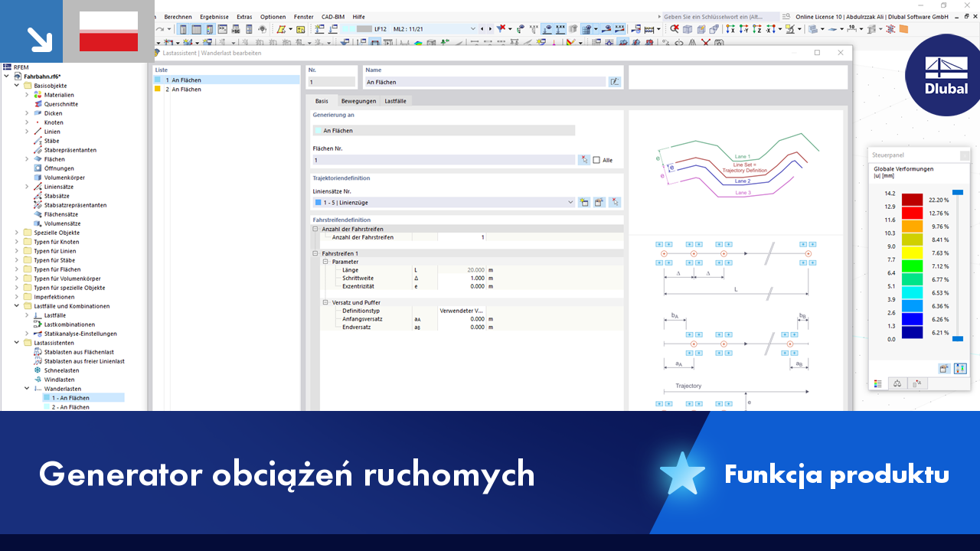Screen dimensions: 980x551
Task: Collapse the Anzahl der Fahrstreifen group
Action: click(315, 229)
